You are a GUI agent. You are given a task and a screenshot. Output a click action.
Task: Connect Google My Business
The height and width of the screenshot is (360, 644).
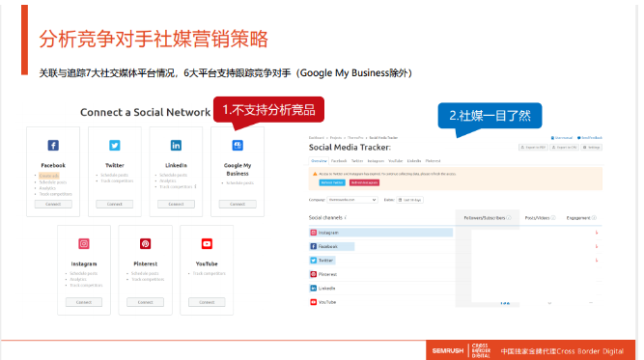pyautogui.click(x=238, y=204)
